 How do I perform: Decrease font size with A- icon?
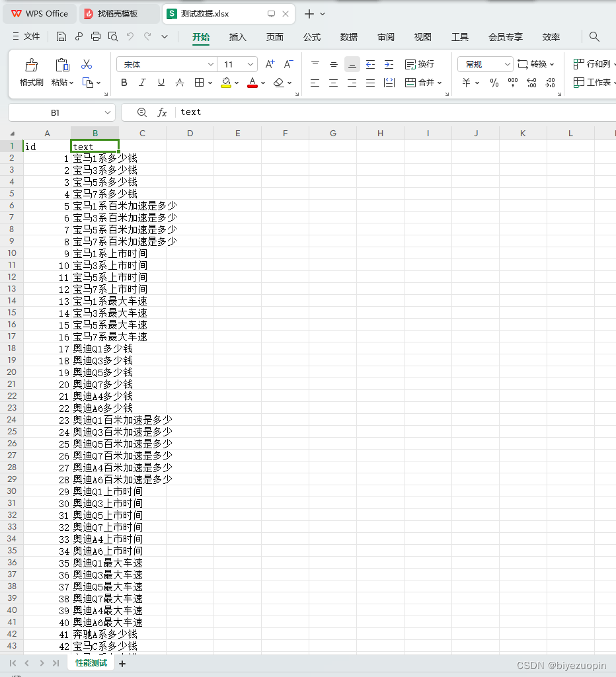click(x=288, y=64)
